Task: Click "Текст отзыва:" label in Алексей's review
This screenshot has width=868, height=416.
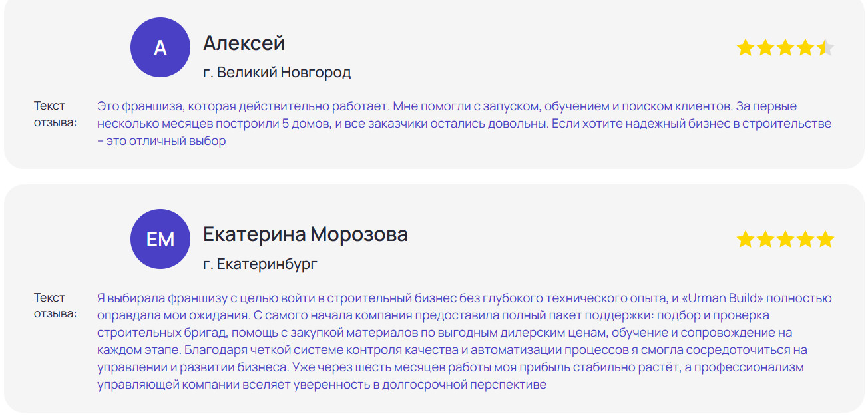Action: 55,114
